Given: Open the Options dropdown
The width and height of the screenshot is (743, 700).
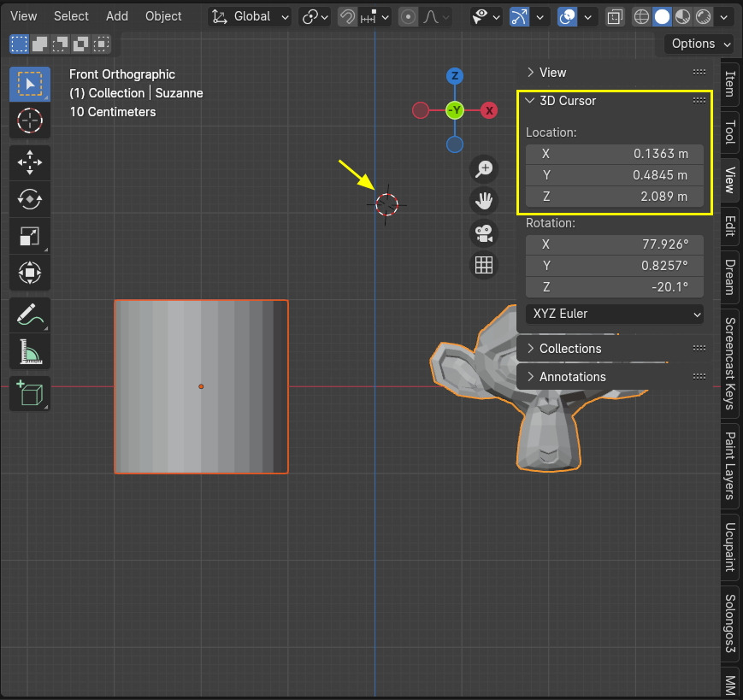Looking at the screenshot, I should click(x=700, y=44).
